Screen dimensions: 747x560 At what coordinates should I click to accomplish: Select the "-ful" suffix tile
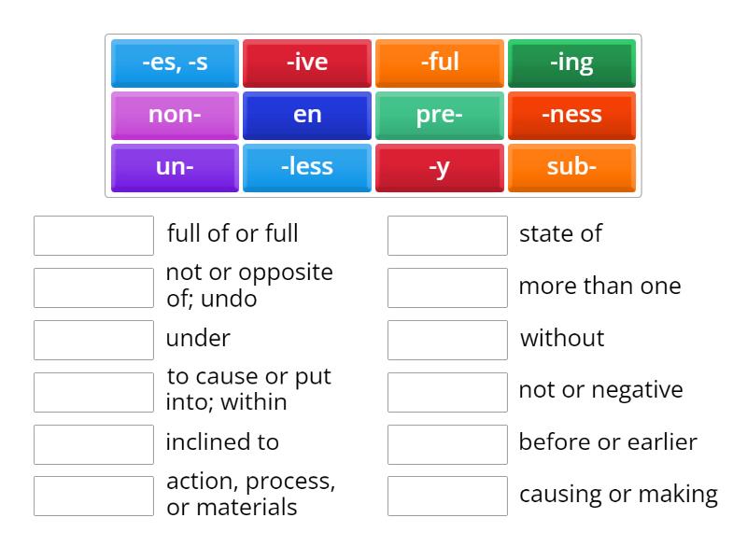(440, 63)
